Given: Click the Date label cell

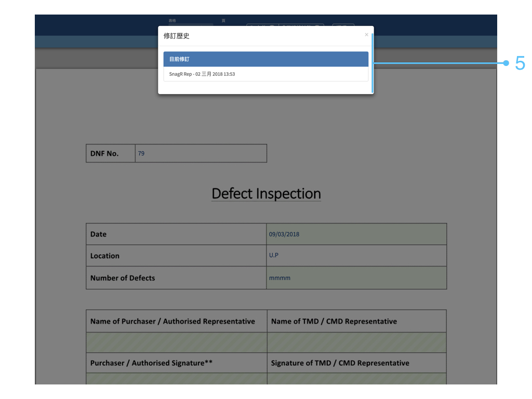Looking at the screenshot, I should pyautogui.click(x=177, y=234).
